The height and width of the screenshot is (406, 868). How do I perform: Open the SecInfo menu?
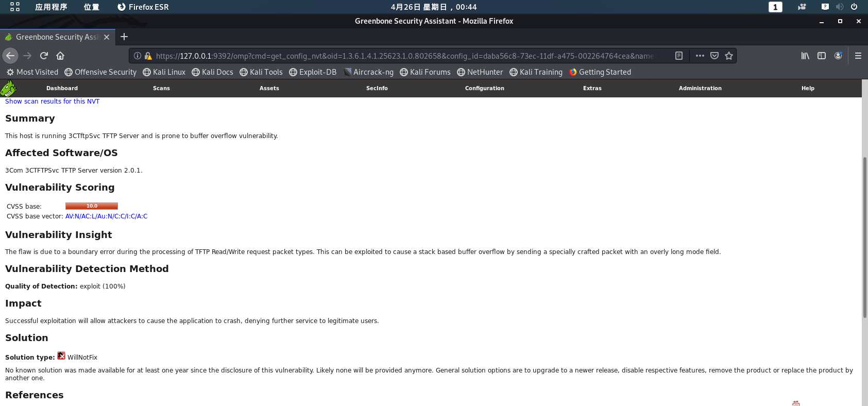coord(377,88)
